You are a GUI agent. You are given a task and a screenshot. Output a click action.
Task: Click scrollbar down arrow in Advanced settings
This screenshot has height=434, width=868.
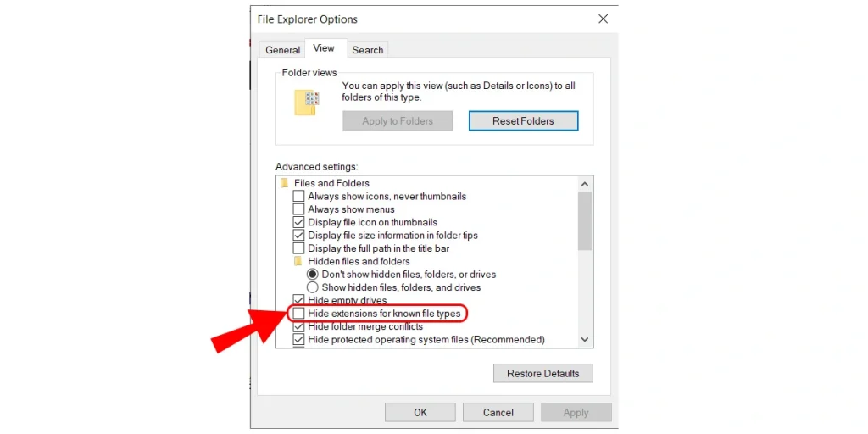(585, 339)
